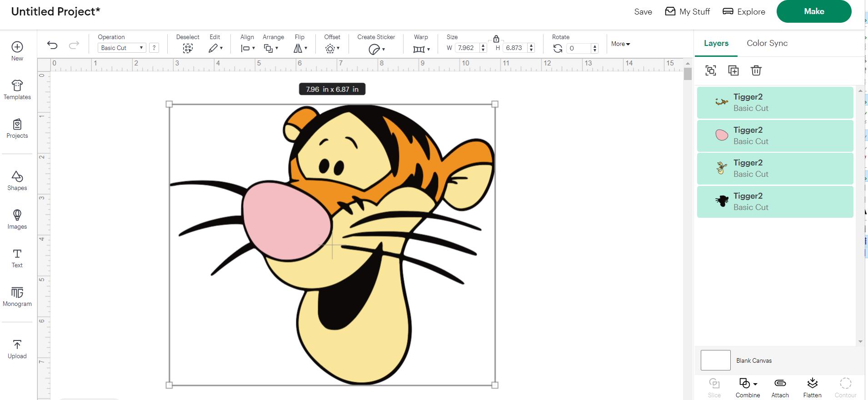Switch to the Color Sync tab
Screen dimensions: 868x400
pos(767,43)
